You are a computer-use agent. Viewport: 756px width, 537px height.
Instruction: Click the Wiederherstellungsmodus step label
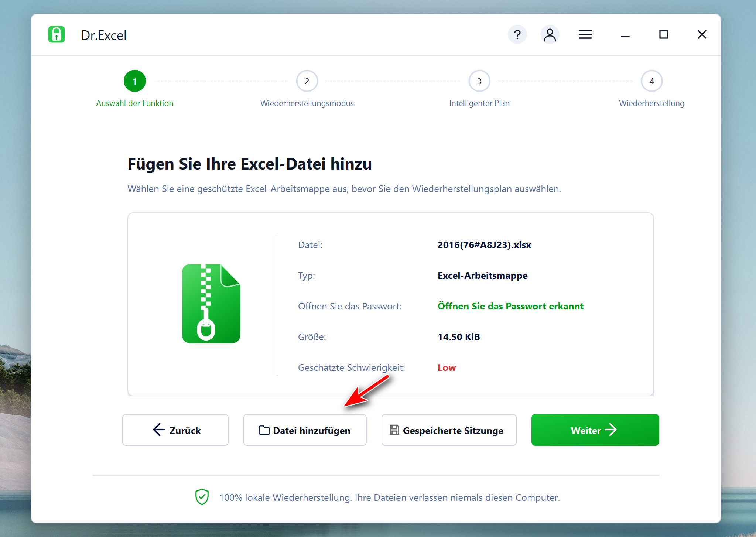307,103
